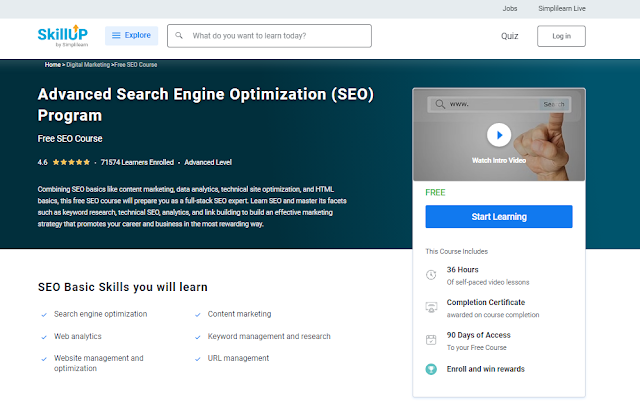Click the hamburger icon in Explore

coord(116,36)
